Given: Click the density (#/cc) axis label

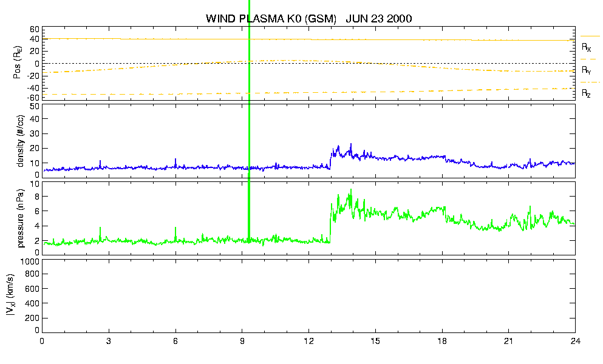Looking at the screenshot, I should pyautogui.click(x=20, y=141).
